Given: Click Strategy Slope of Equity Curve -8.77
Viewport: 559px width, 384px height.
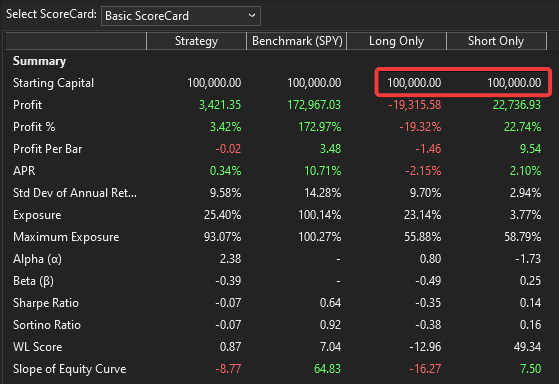Looking at the screenshot, I should point(229,369).
